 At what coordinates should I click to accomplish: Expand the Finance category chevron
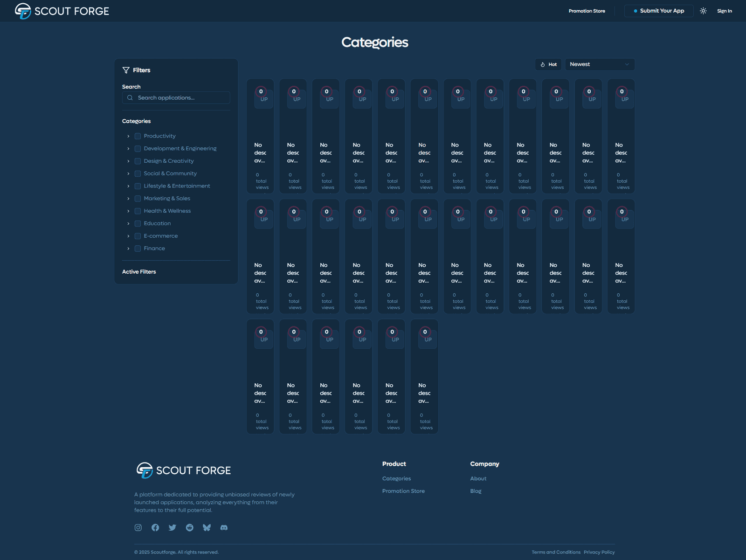point(128,249)
